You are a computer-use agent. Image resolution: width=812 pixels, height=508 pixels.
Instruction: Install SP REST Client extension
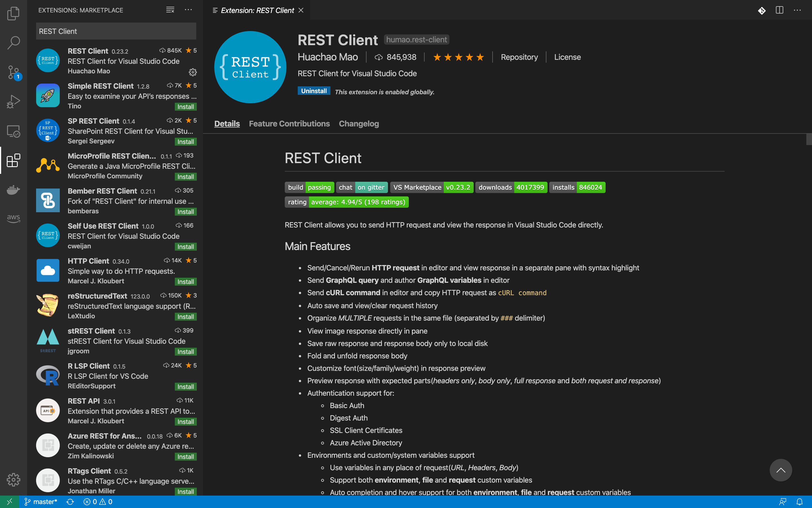186,142
